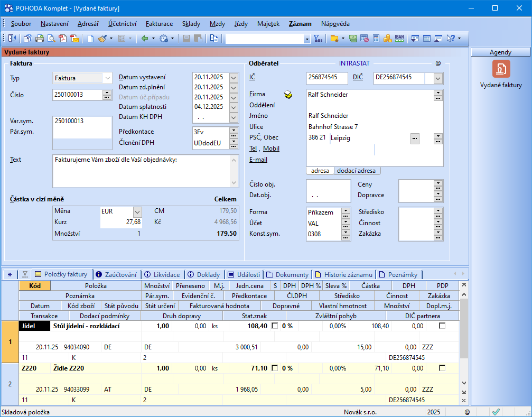
Task: Export invoice to PDF icon
Action: 63,39
